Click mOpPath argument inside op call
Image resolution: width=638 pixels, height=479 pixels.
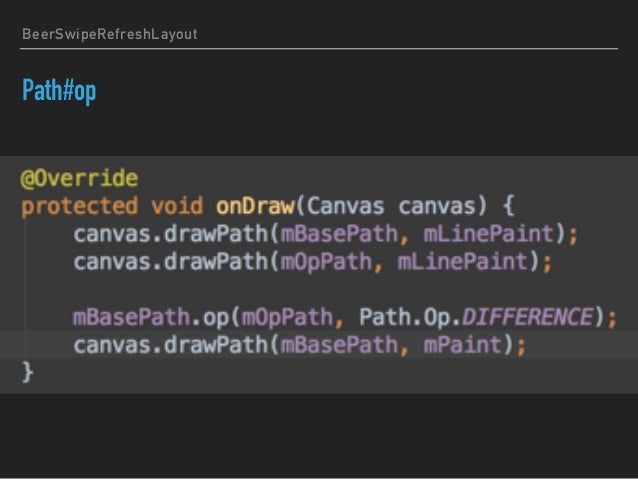[x=287, y=317]
